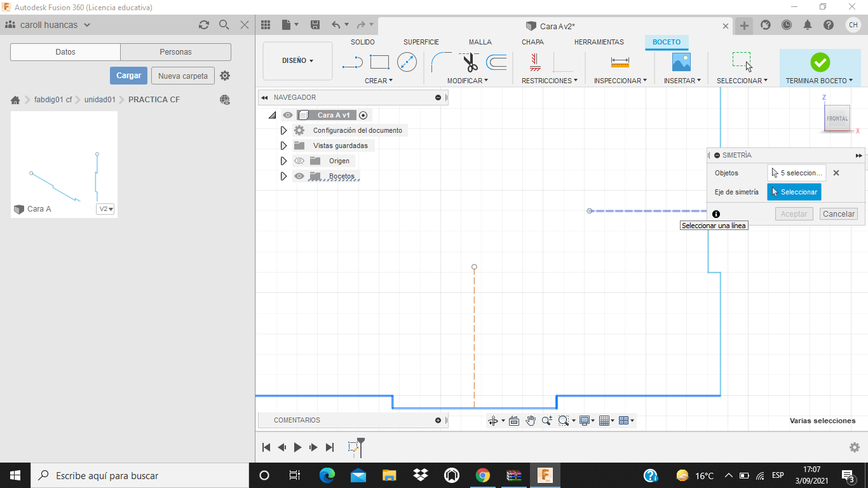Viewport: 868px width, 488px height.
Task: Open timeline settings gear
Action: click(x=855, y=447)
